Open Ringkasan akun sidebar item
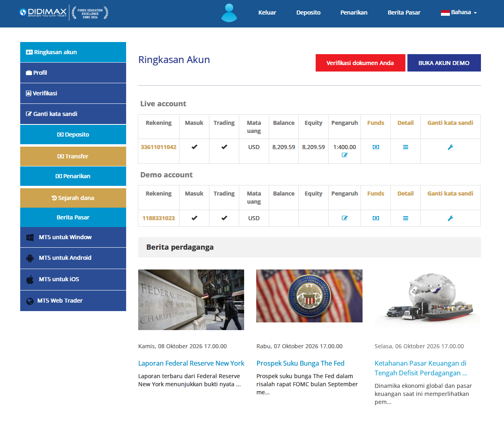This screenshot has height=423, width=504. tap(73, 52)
